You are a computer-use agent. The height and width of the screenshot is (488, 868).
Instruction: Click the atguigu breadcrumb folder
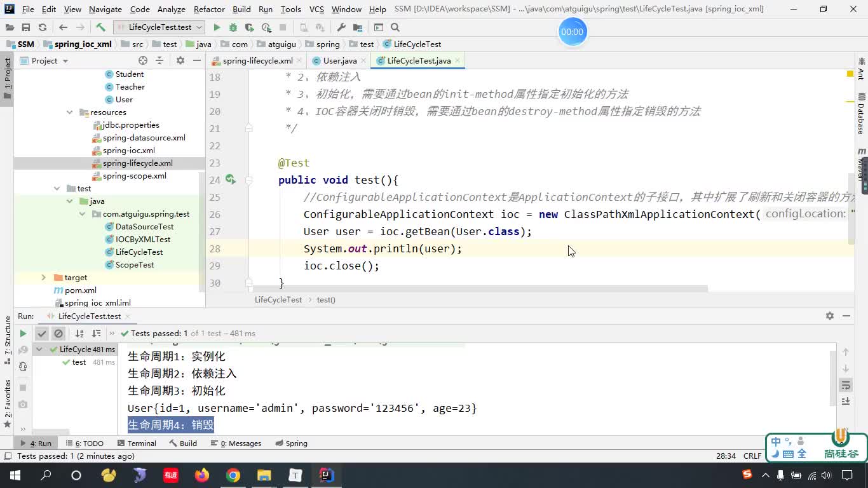(x=276, y=44)
